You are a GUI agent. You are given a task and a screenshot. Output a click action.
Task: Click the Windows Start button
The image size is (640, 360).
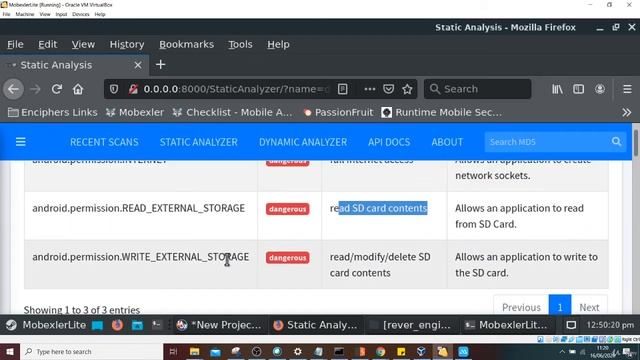[9, 351]
